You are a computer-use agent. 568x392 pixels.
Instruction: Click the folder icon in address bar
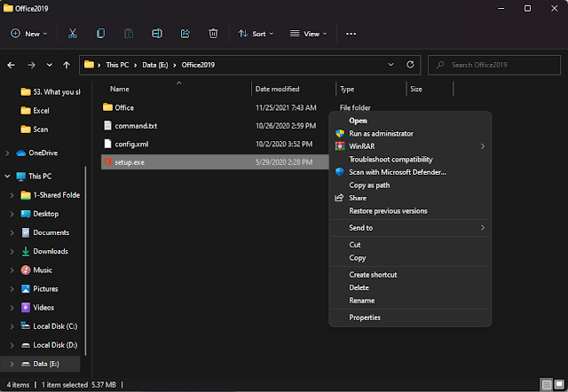coord(89,65)
